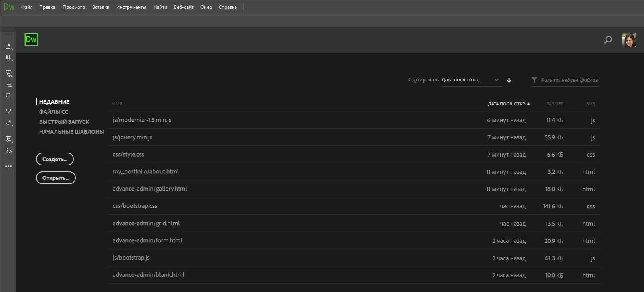
Task: Open the Правка menu
Action: pyautogui.click(x=47, y=7)
